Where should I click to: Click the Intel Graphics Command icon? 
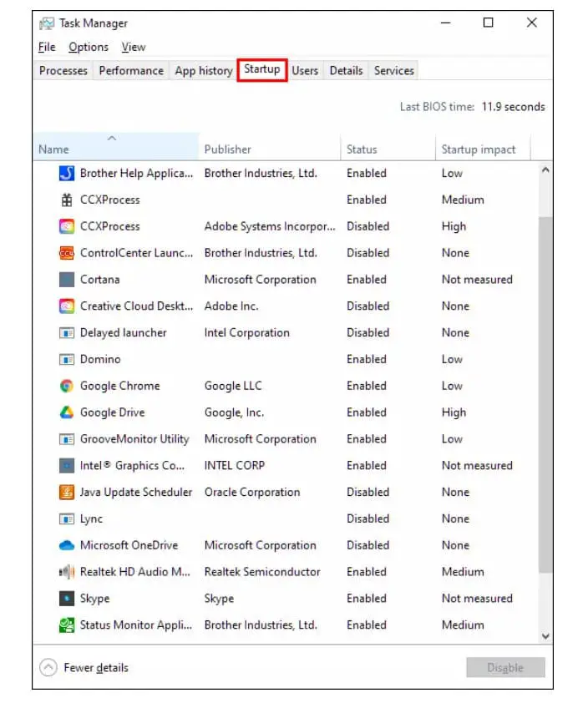point(66,465)
